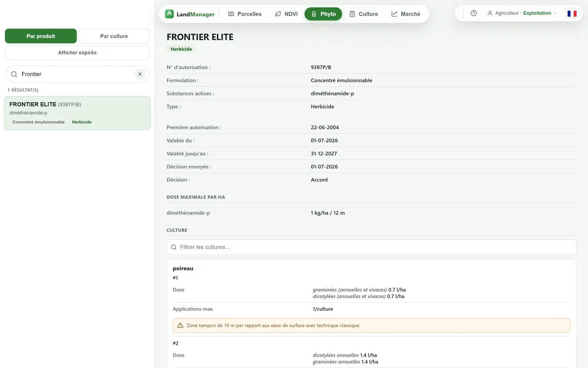Click the magnifier icon in culture filter
Screen dimensions: 588x368
pos(174,247)
